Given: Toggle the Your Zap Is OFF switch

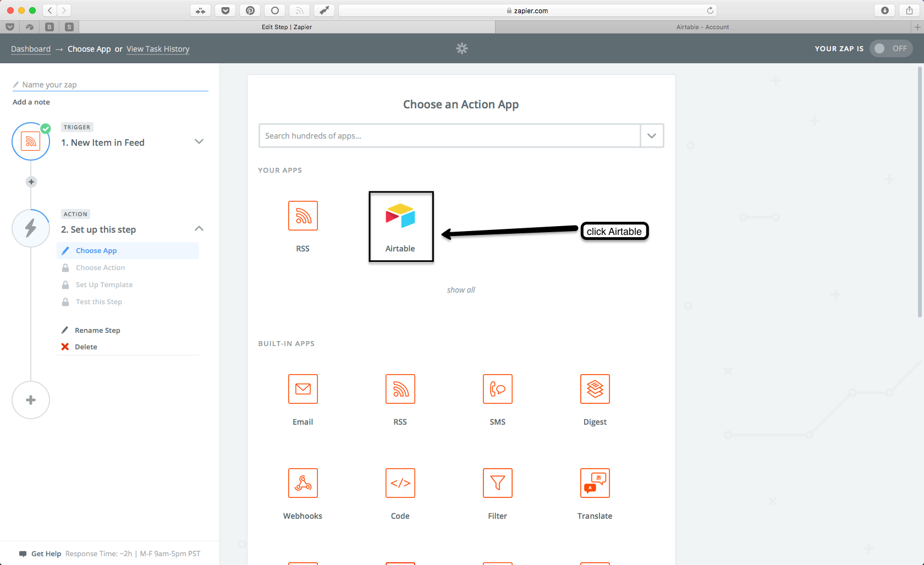Looking at the screenshot, I should click(891, 48).
